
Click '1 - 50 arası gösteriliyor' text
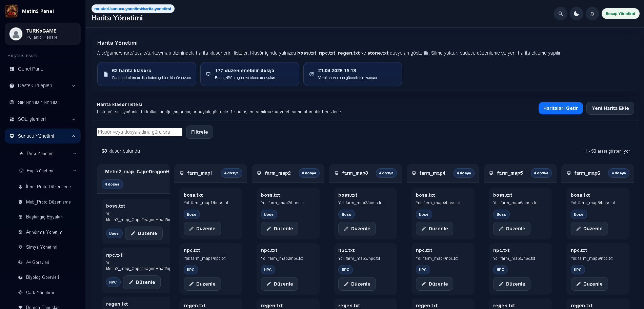click(x=607, y=151)
